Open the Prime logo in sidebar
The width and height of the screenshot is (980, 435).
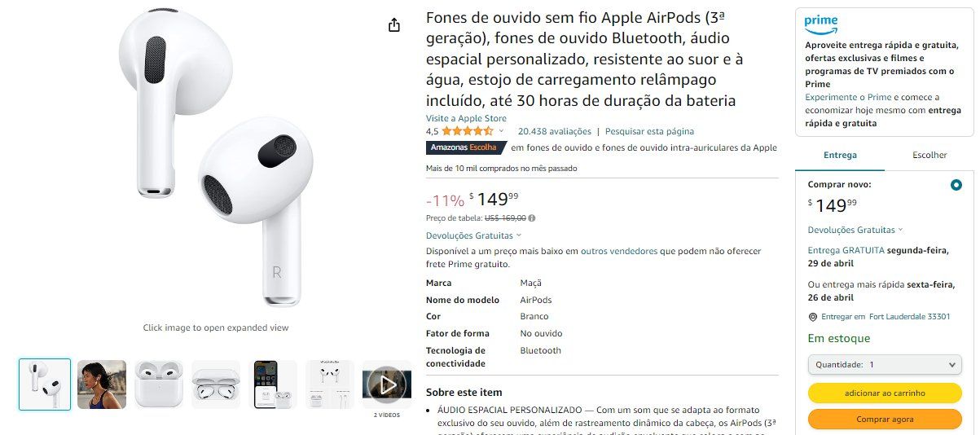click(820, 23)
